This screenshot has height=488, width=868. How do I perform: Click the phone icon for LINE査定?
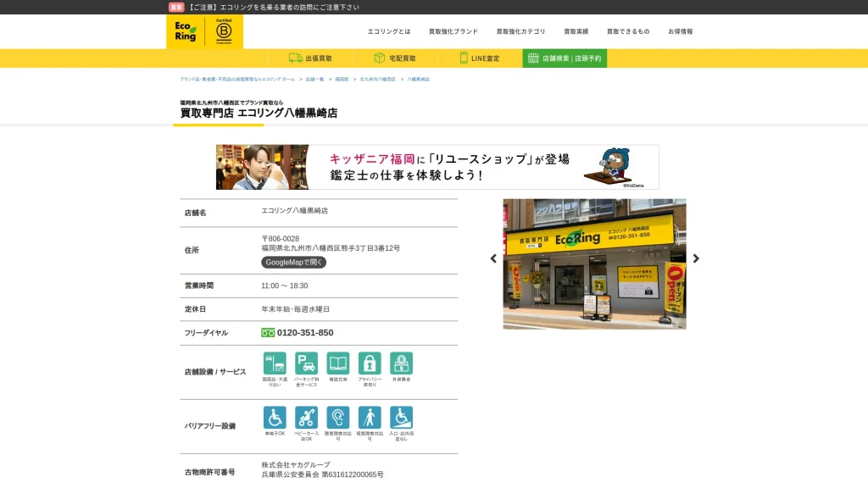click(464, 58)
